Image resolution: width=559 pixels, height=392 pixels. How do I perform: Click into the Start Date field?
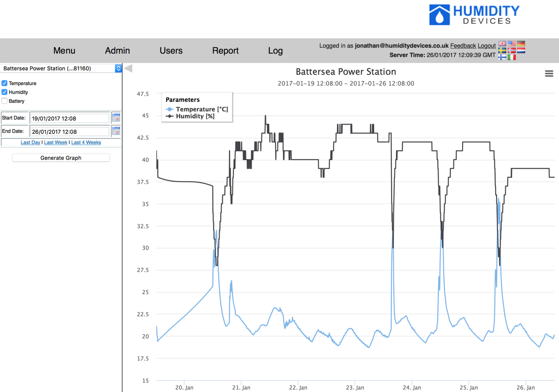(x=70, y=118)
